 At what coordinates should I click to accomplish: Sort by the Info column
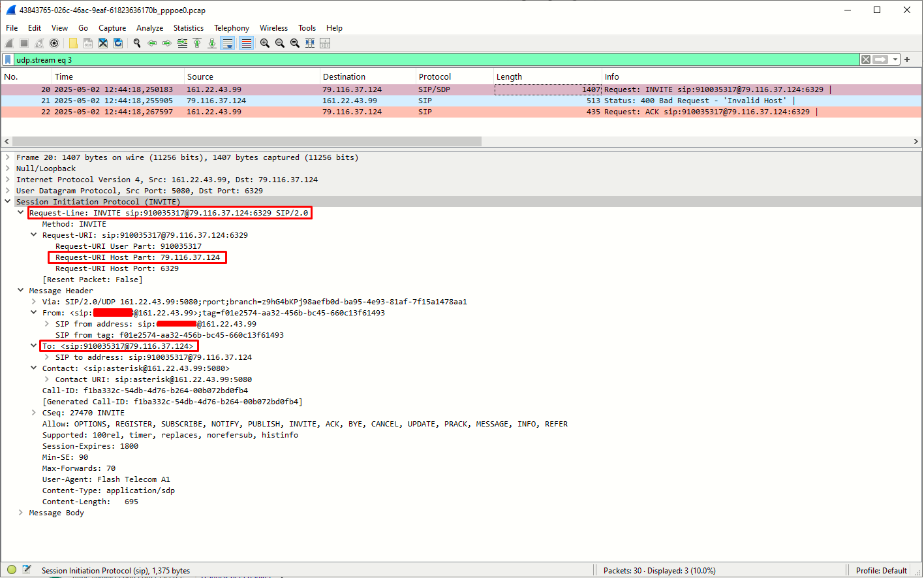coord(762,76)
